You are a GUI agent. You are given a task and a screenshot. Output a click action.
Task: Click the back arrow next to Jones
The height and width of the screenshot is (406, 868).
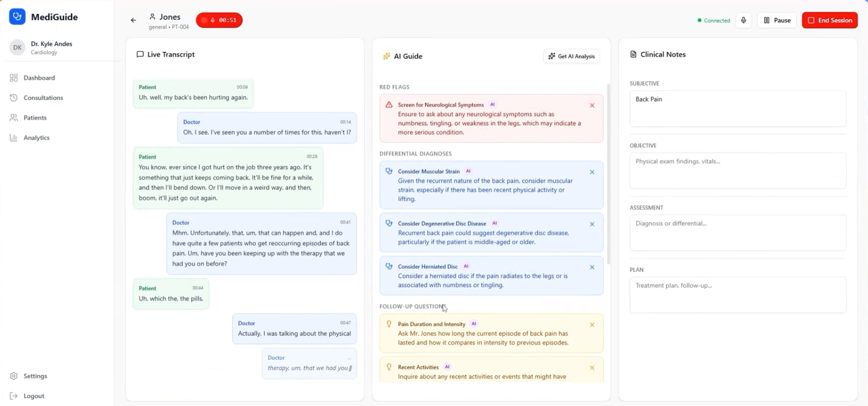point(133,21)
